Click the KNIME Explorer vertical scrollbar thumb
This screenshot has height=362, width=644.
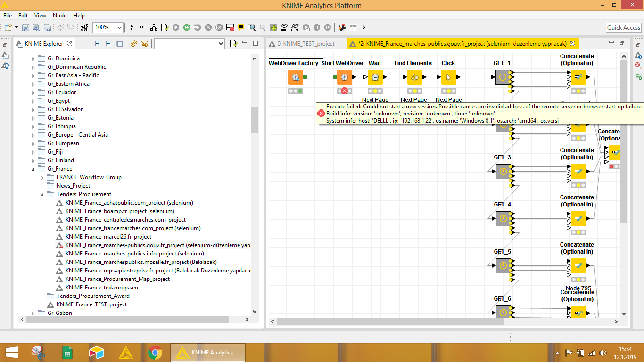tap(255, 120)
